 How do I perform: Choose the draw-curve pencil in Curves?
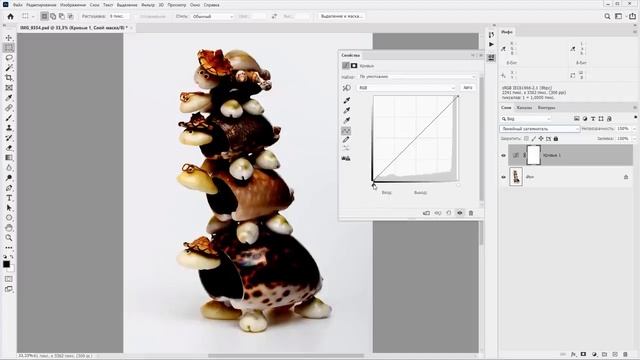346,140
